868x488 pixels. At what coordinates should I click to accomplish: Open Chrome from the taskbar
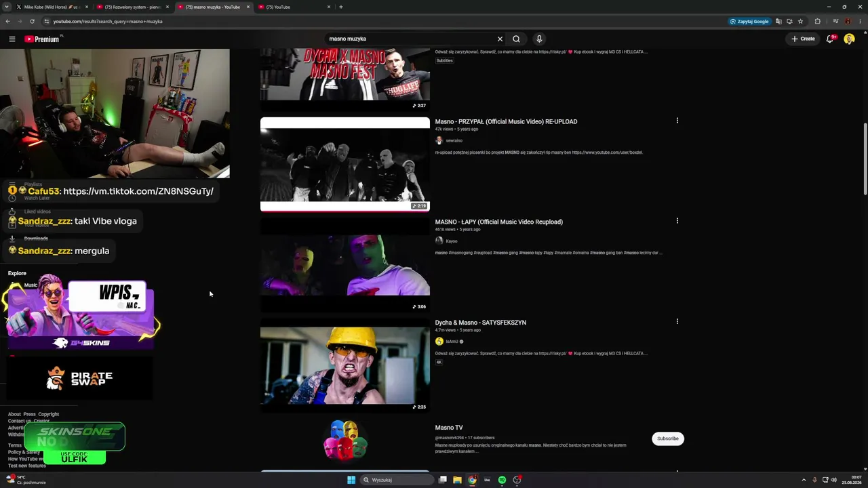coord(472,480)
